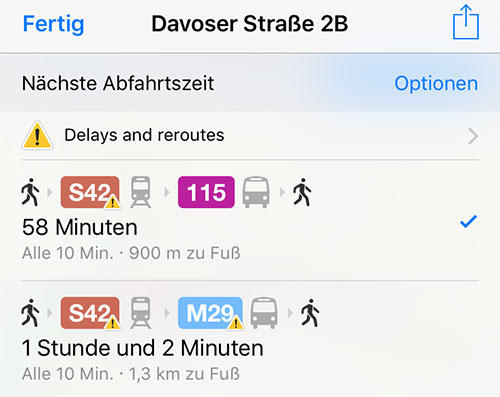Open the Optionen settings

click(436, 83)
